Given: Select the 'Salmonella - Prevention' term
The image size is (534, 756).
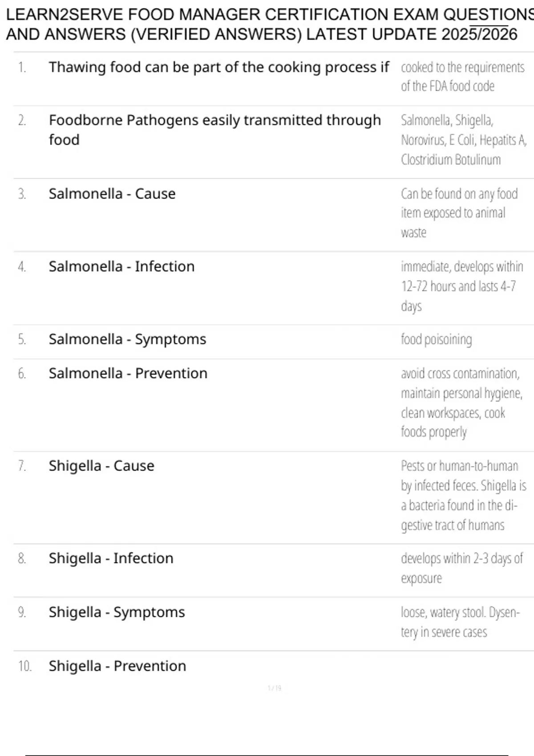Looking at the screenshot, I should tap(128, 373).
